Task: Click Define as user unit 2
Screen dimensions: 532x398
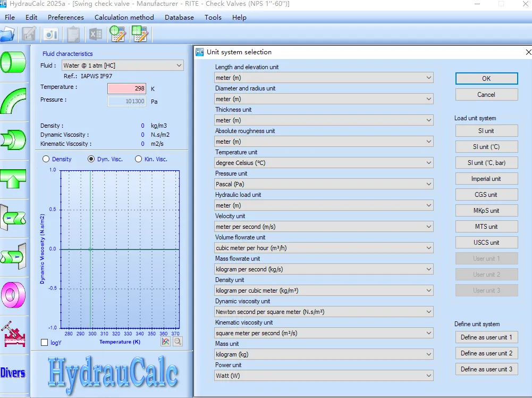Action: pos(486,353)
